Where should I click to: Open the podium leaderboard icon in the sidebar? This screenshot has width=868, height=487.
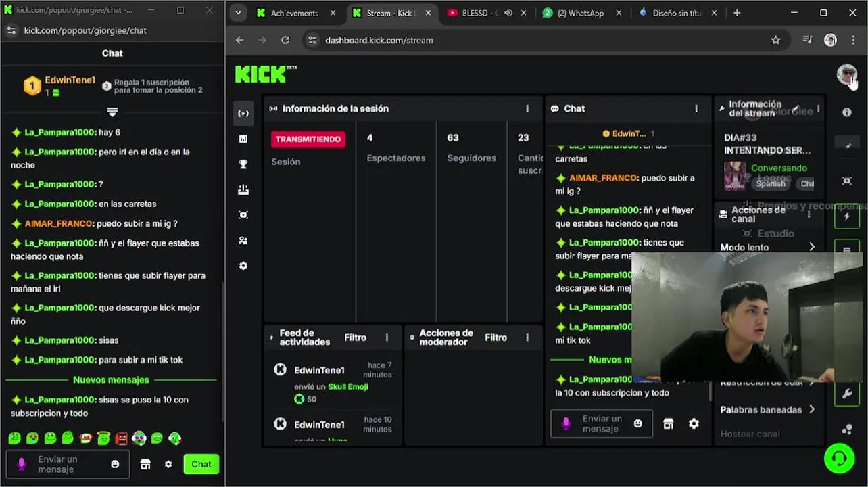(243, 190)
